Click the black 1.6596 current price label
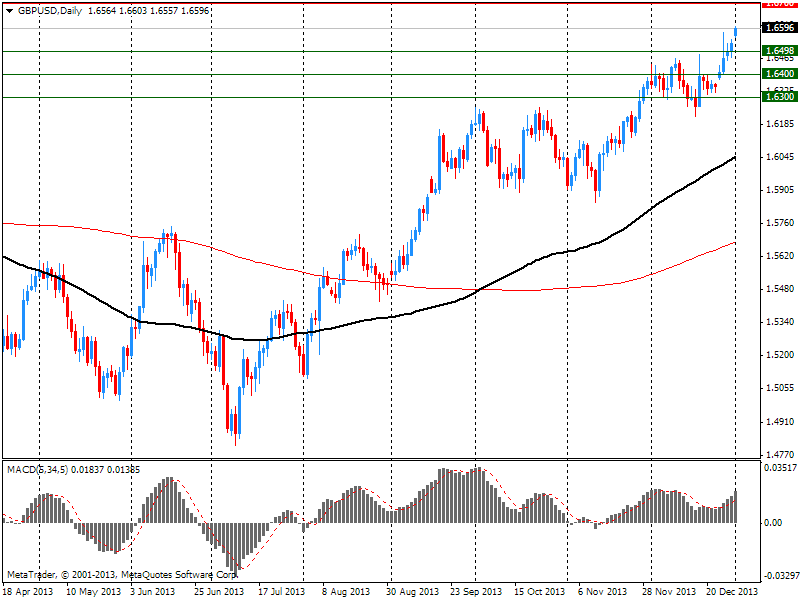Viewport: 800px width, 600px height. [779, 28]
